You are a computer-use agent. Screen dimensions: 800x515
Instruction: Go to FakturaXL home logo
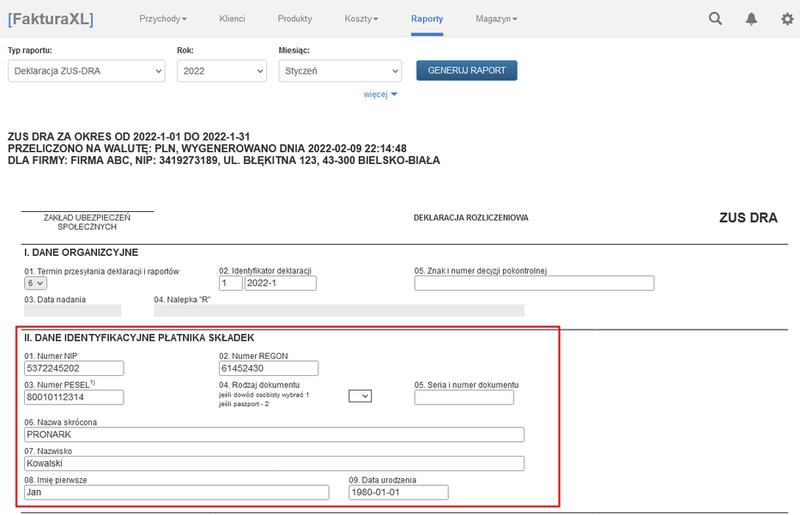click(51, 19)
